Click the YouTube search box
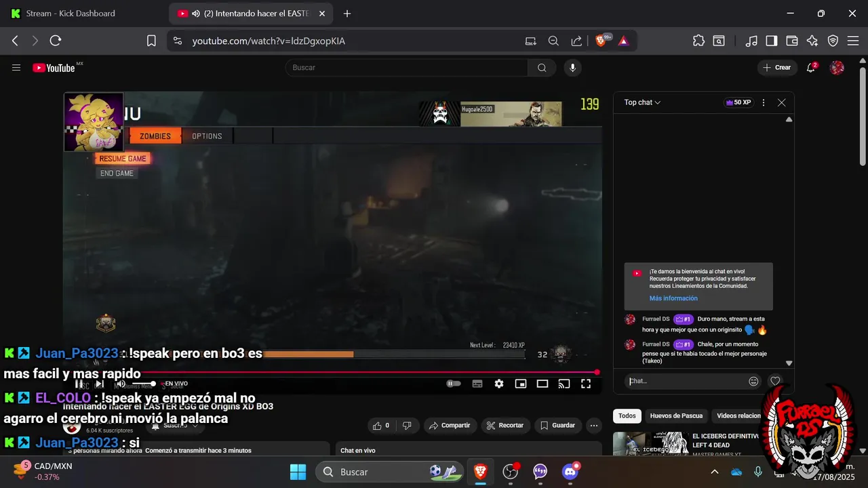The image size is (868, 488). pyautogui.click(x=407, y=67)
